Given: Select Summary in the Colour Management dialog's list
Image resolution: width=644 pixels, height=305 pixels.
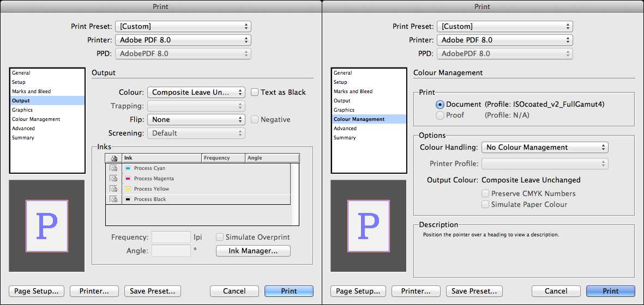Looking at the screenshot, I should coord(345,138).
